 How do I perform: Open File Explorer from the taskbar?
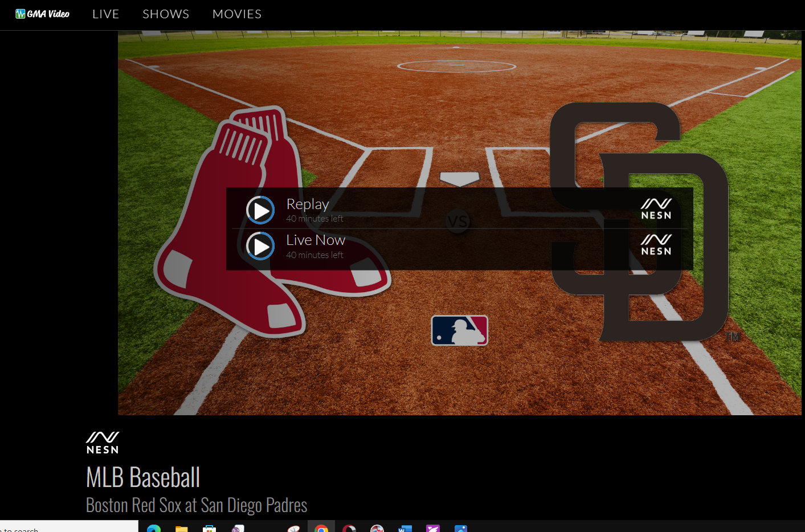pyautogui.click(x=182, y=528)
